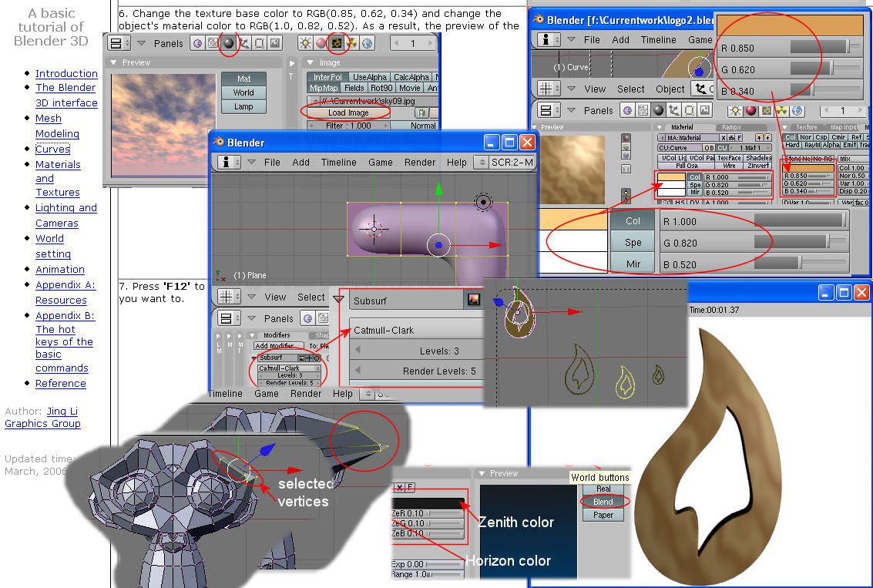Click Shading sphere icon in logo2.blend Panels header

659,110
